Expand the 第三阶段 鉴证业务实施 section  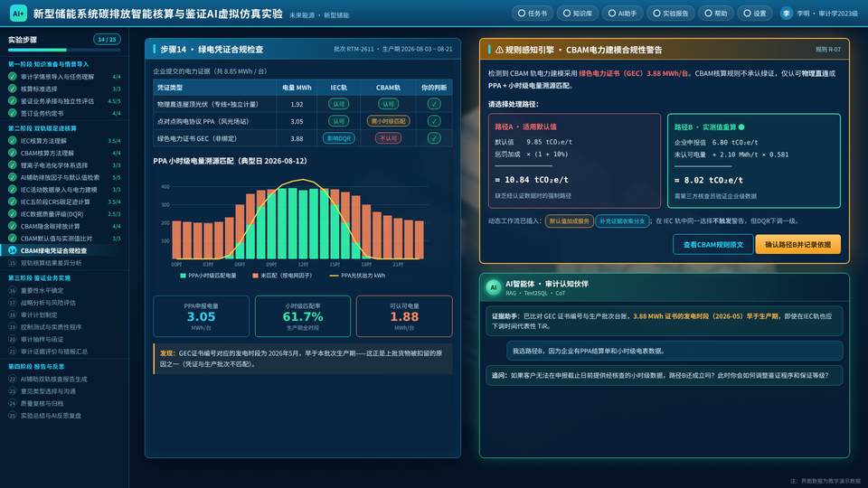[x=39, y=278]
